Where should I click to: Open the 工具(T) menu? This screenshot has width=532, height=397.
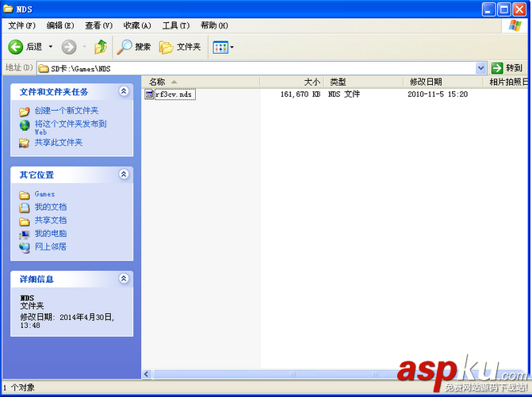[x=176, y=25]
